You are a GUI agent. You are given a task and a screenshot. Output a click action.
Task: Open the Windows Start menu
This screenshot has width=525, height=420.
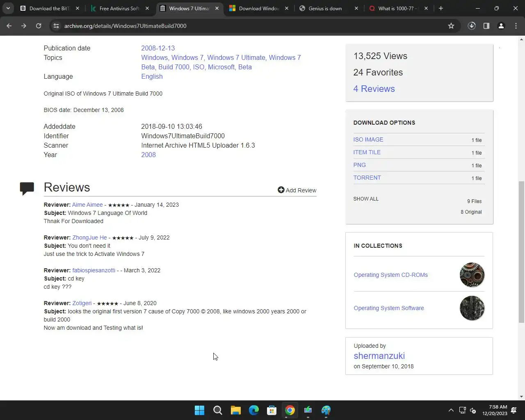point(200,410)
